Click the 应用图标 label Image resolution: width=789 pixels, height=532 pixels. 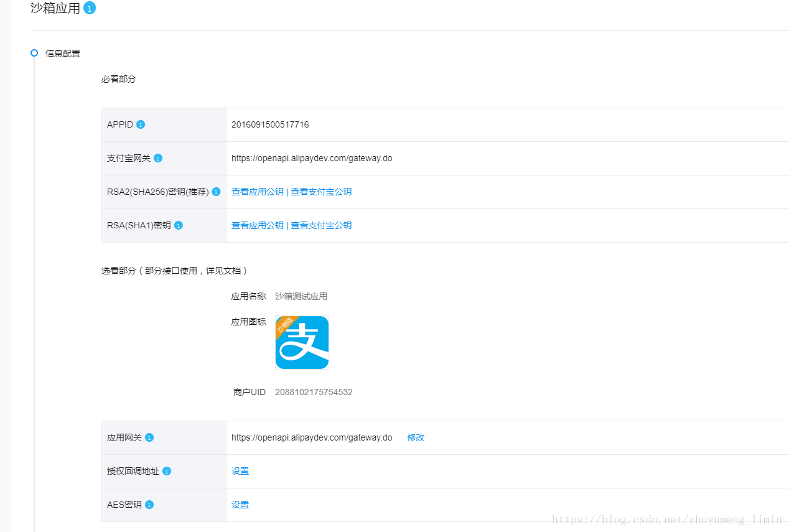[248, 322]
